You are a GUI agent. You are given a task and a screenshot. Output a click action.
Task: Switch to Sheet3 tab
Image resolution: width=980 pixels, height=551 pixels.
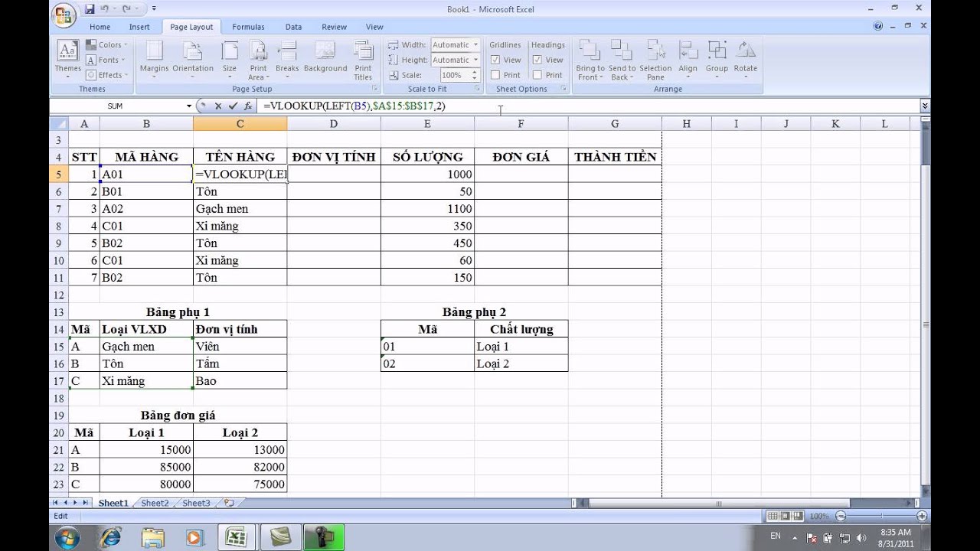[196, 503]
